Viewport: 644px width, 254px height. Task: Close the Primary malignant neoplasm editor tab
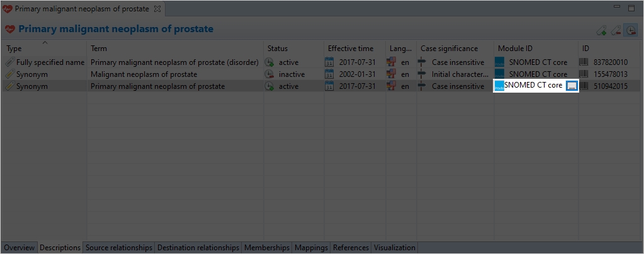tap(157, 9)
